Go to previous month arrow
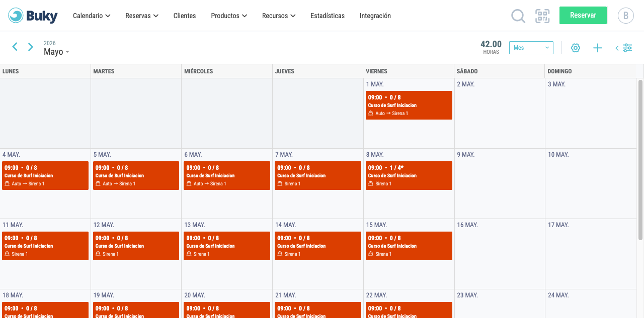 (x=15, y=47)
